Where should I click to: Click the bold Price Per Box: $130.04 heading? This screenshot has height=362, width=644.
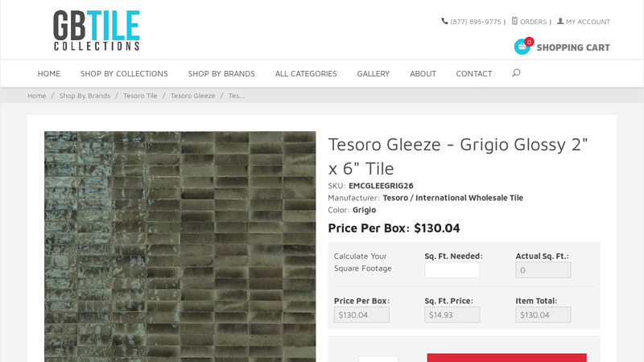394,228
